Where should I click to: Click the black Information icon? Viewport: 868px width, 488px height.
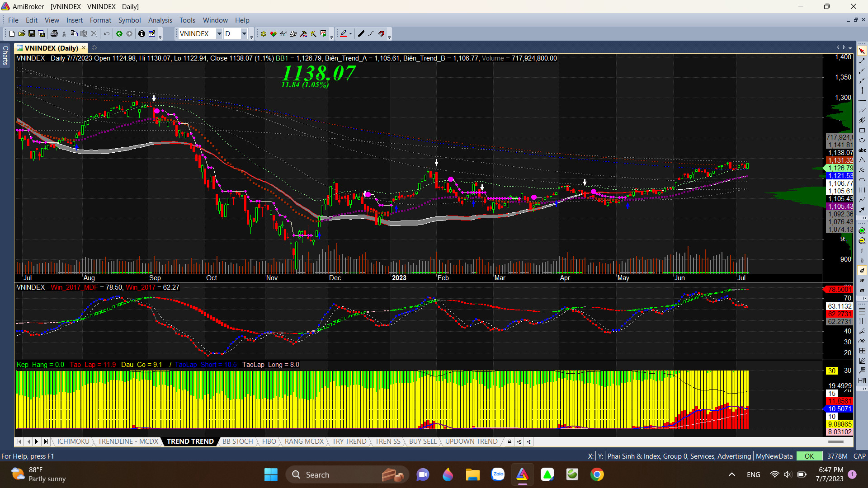(x=142, y=33)
